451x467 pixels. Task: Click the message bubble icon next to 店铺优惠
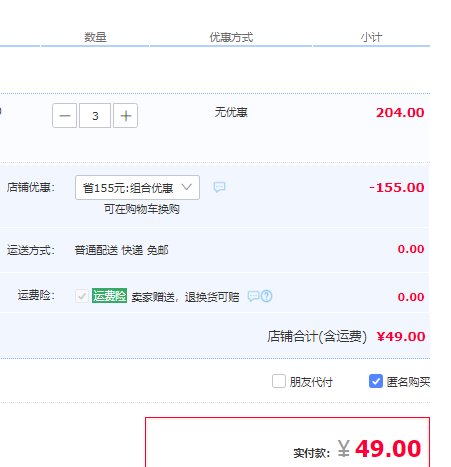coord(219,187)
